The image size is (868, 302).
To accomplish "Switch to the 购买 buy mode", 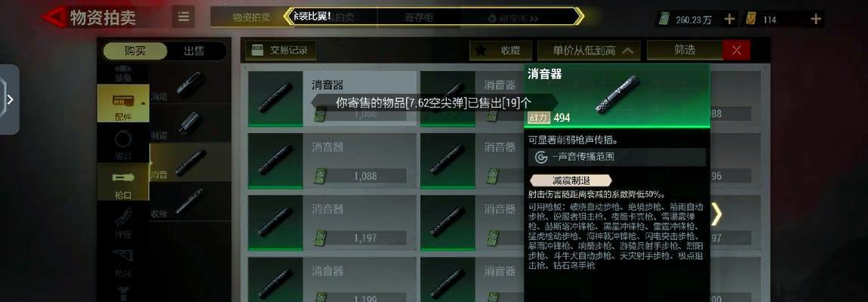I will coord(135,51).
